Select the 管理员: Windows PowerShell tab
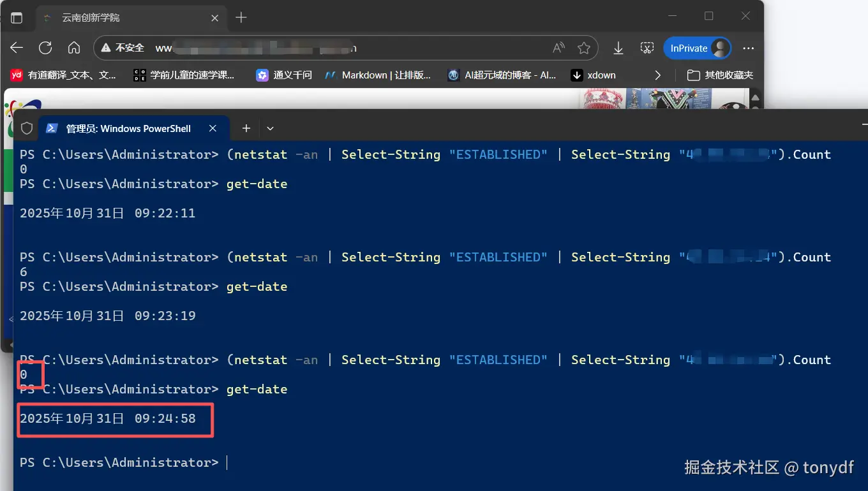868x491 pixels. coord(128,128)
